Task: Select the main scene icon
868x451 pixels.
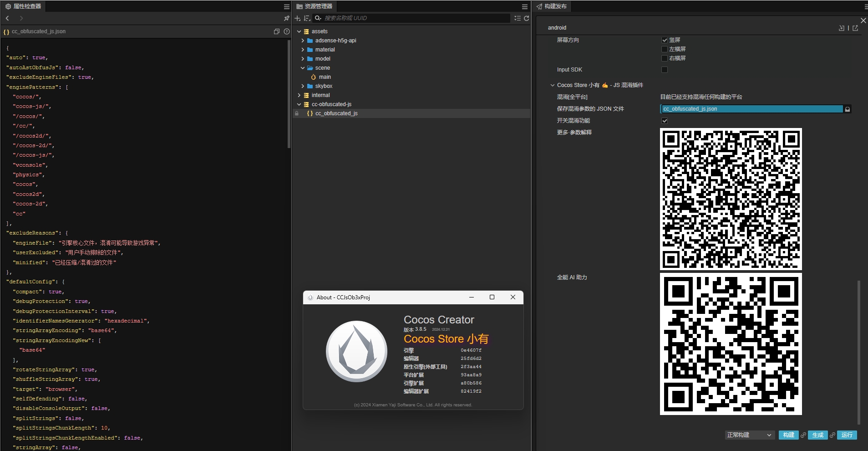Action: click(313, 77)
